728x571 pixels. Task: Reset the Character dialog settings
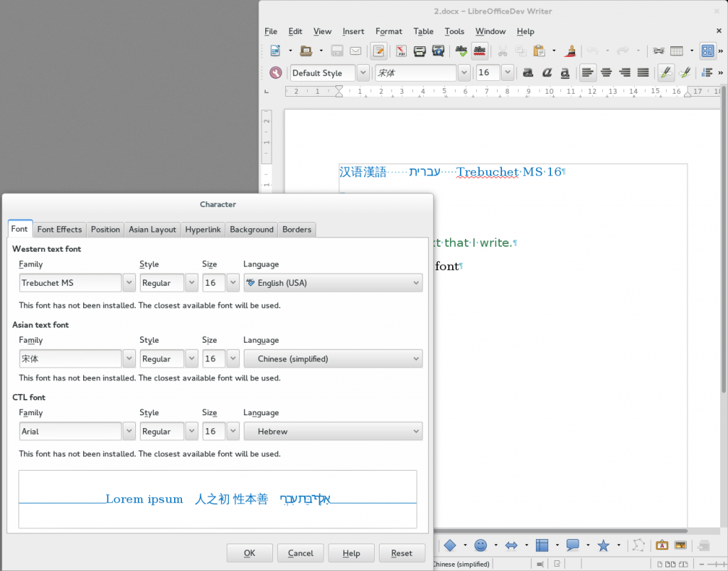402,553
